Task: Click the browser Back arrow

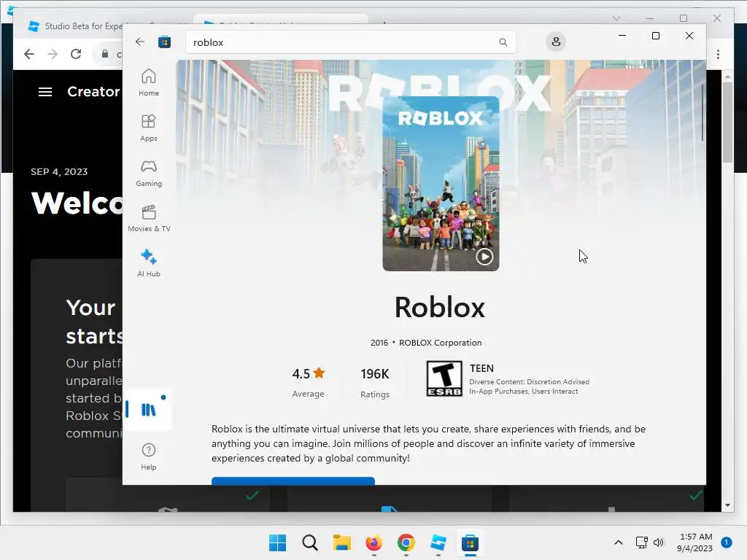Action: (x=29, y=54)
